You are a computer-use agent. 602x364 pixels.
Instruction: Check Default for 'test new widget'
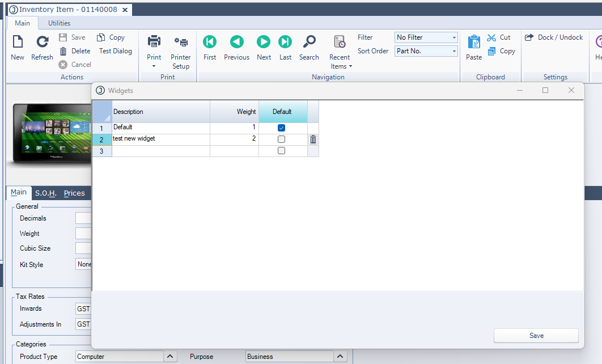click(x=282, y=139)
